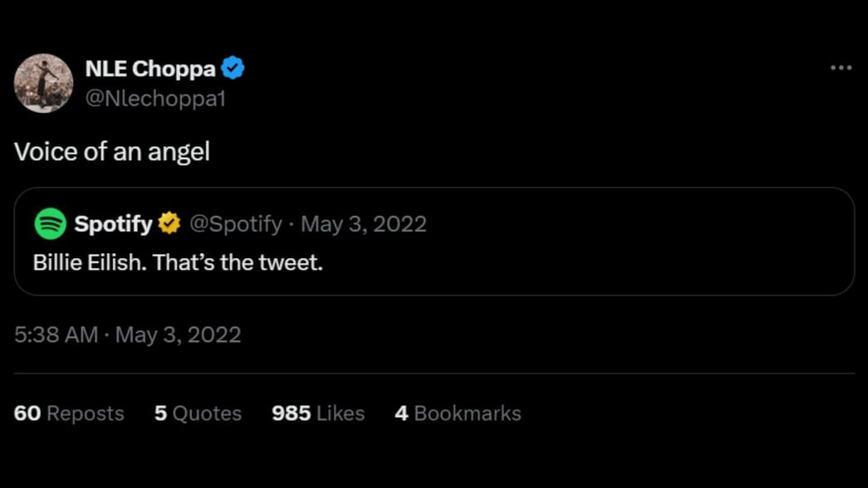Click NLE Choppa's blue verified badge
This screenshot has width=868, height=488.
(233, 68)
